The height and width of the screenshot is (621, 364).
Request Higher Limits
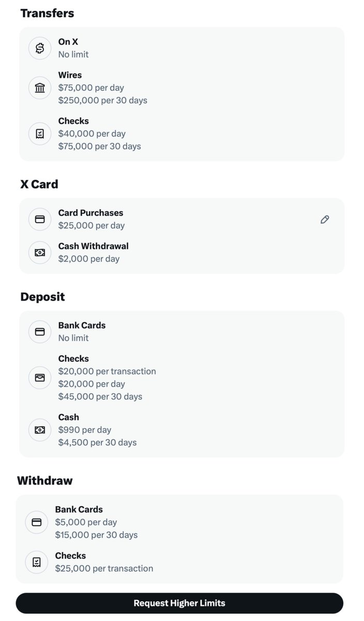click(179, 603)
